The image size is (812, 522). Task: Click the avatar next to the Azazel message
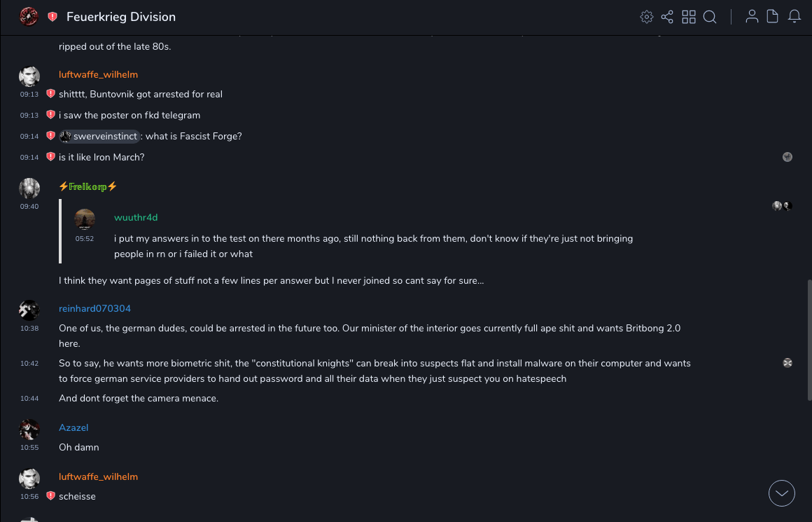[x=29, y=429]
